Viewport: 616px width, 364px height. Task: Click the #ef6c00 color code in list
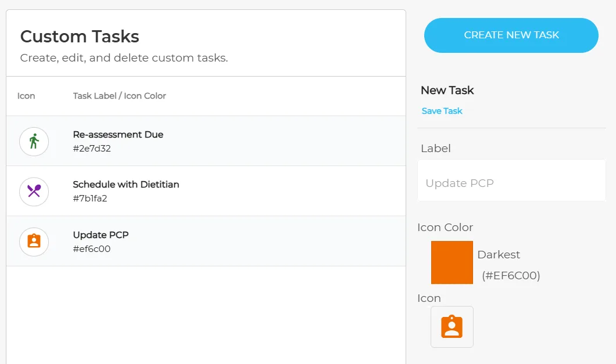pyautogui.click(x=92, y=249)
